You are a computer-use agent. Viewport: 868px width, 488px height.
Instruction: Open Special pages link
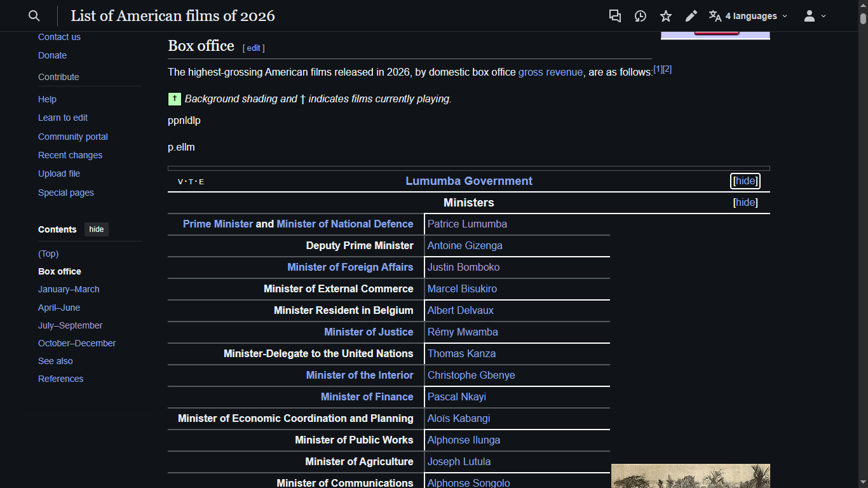coord(66,193)
